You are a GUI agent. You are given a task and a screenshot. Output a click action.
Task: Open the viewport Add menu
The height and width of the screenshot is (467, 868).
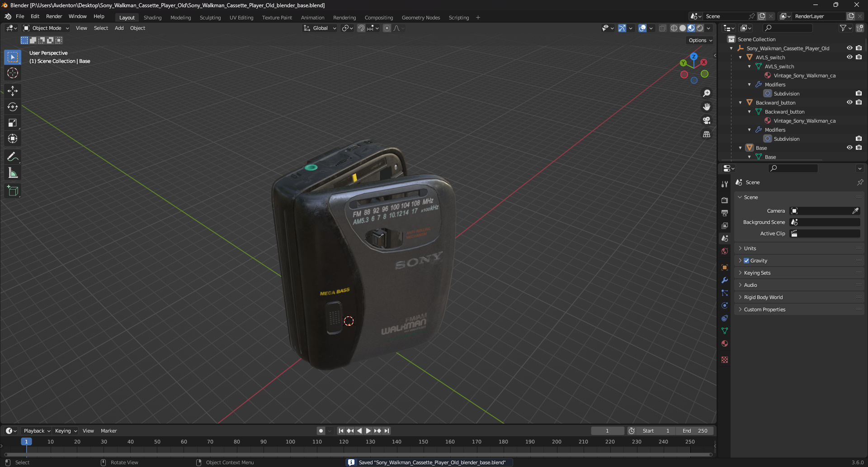[119, 28]
